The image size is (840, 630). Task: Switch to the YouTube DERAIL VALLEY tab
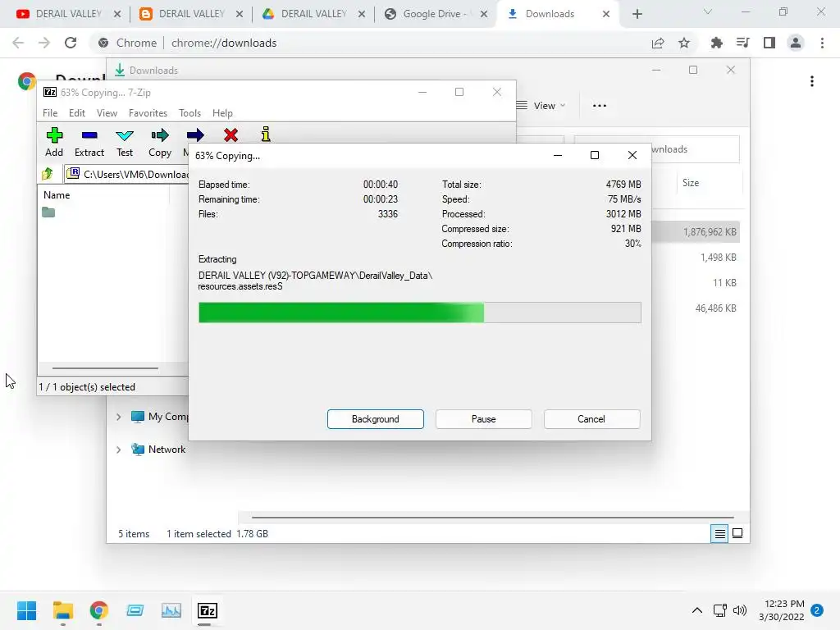pos(68,14)
